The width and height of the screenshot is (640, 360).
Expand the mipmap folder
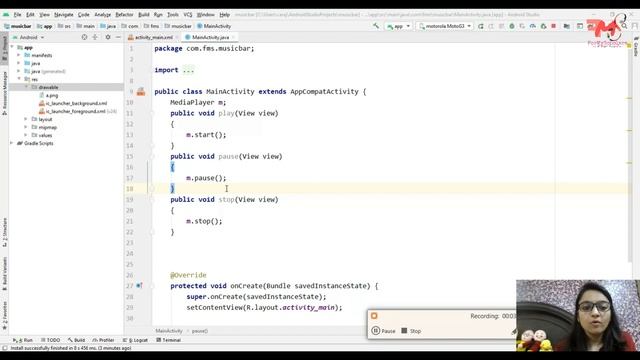coord(26,127)
